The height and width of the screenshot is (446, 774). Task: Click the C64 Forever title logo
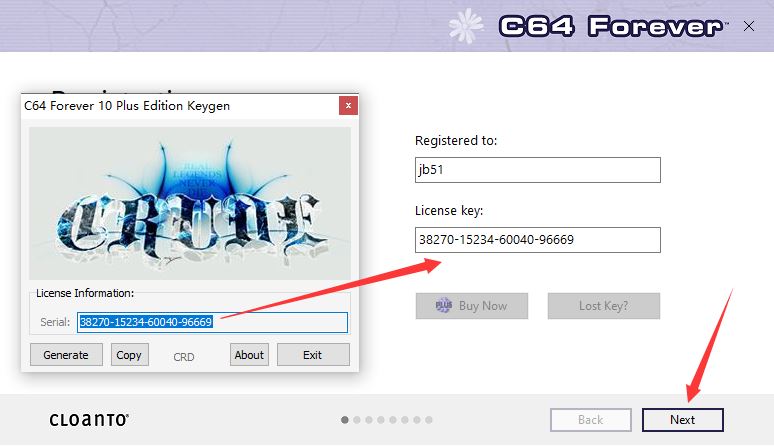pos(611,26)
